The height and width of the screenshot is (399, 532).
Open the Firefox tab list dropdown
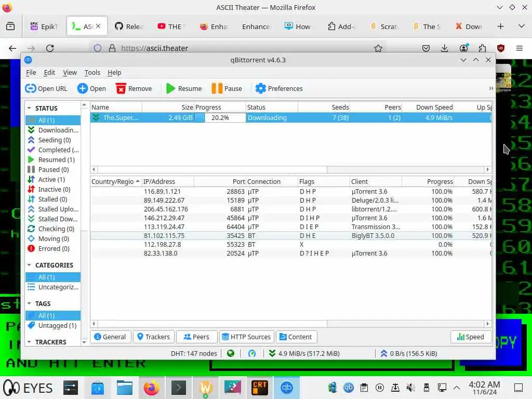tap(522, 26)
